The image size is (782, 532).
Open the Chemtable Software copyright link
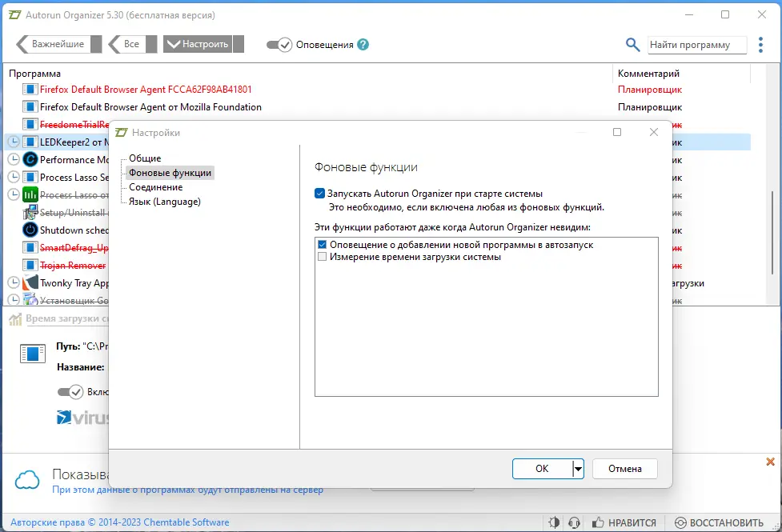pyautogui.click(x=120, y=522)
